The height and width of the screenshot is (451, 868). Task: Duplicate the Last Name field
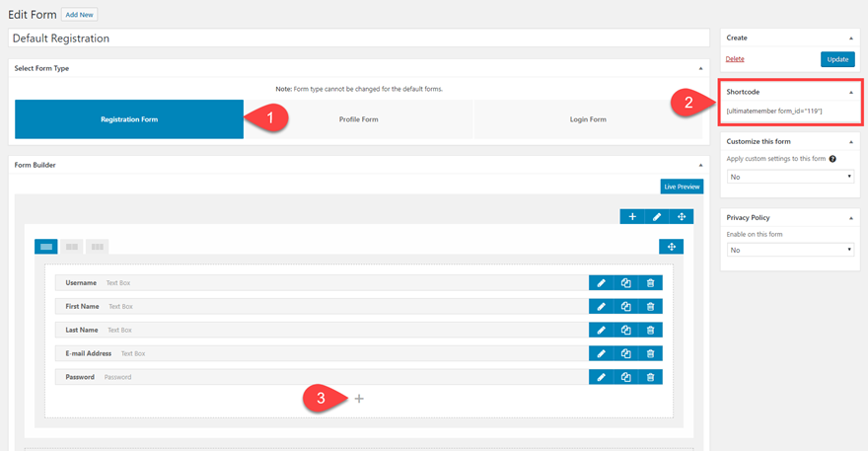point(625,331)
